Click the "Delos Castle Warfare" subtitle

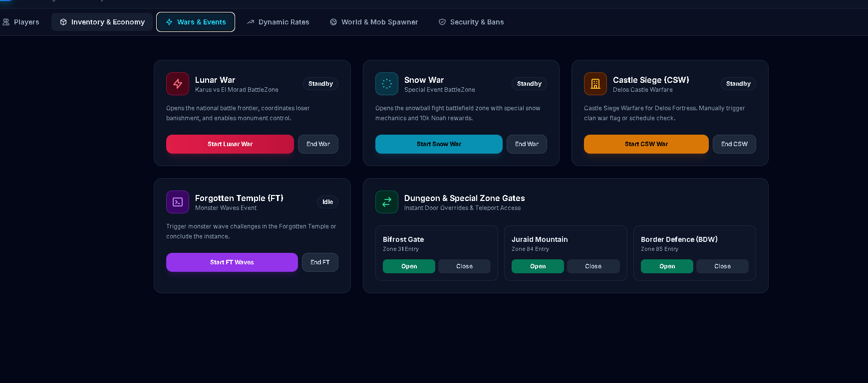point(643,90)
